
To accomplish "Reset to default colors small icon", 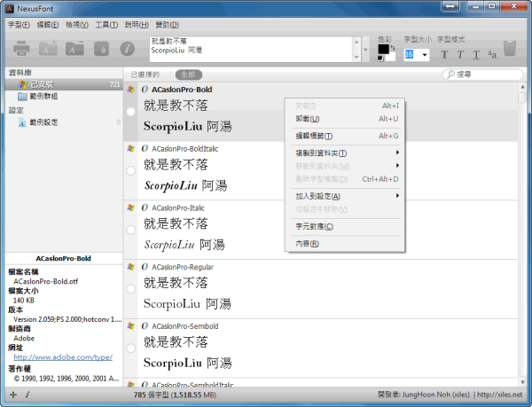I will pyautogui.click(x=380, y=59).
